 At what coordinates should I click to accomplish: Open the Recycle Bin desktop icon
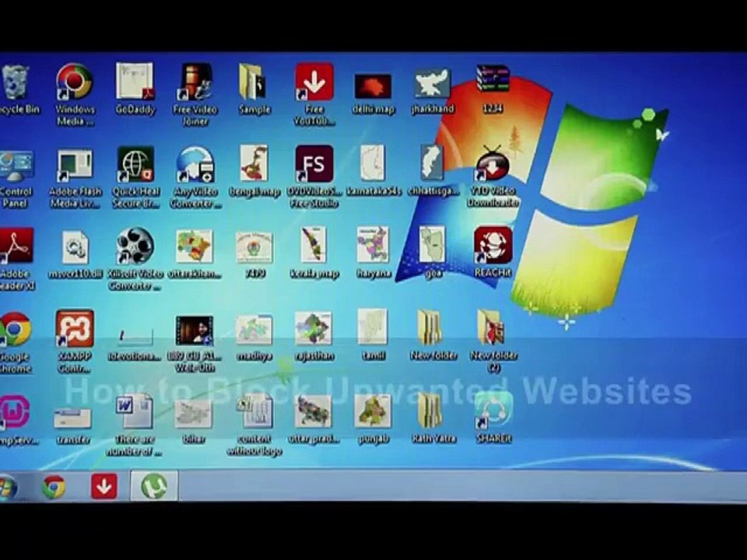point(16,83)
